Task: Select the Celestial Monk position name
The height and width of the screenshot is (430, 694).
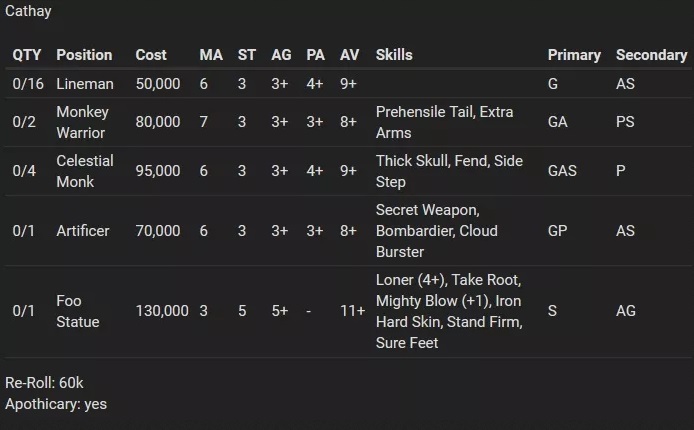Action: point(85,171)
